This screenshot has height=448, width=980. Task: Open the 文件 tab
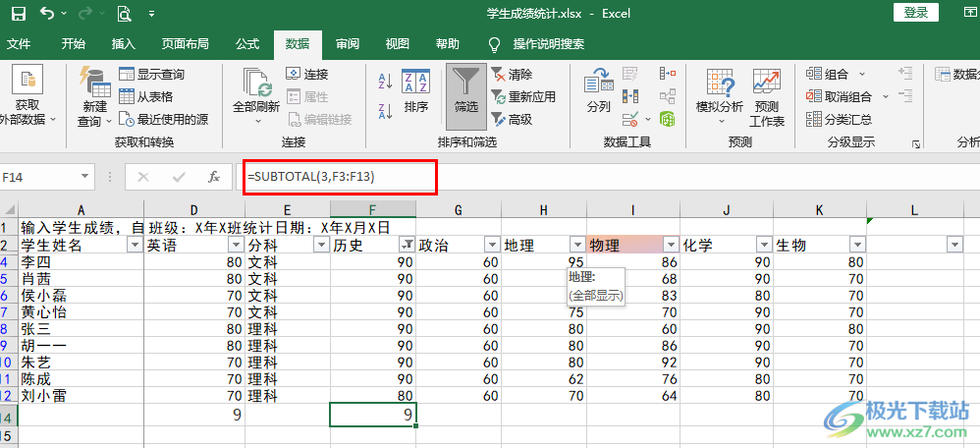18,44
